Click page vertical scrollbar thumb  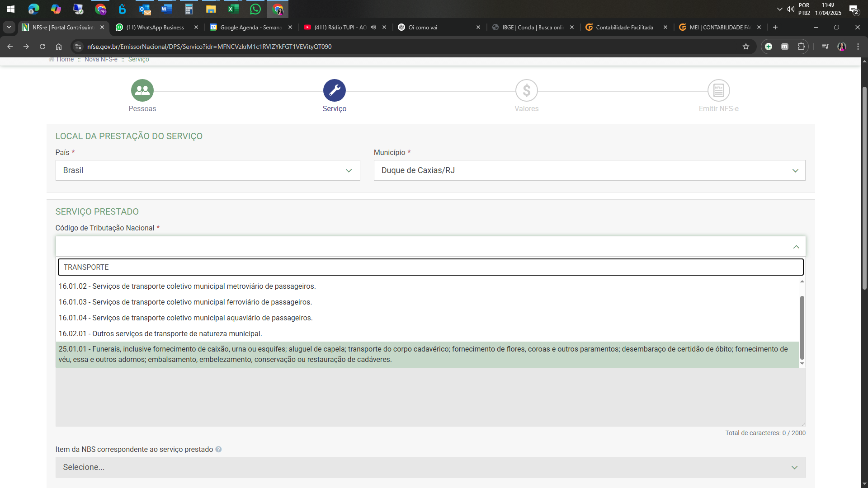(x=864, y=188)
